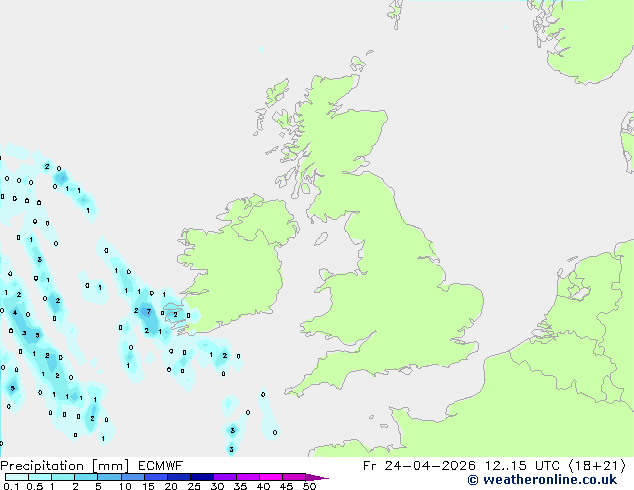Click the Isle of Man outline

[x=321, y=239]
